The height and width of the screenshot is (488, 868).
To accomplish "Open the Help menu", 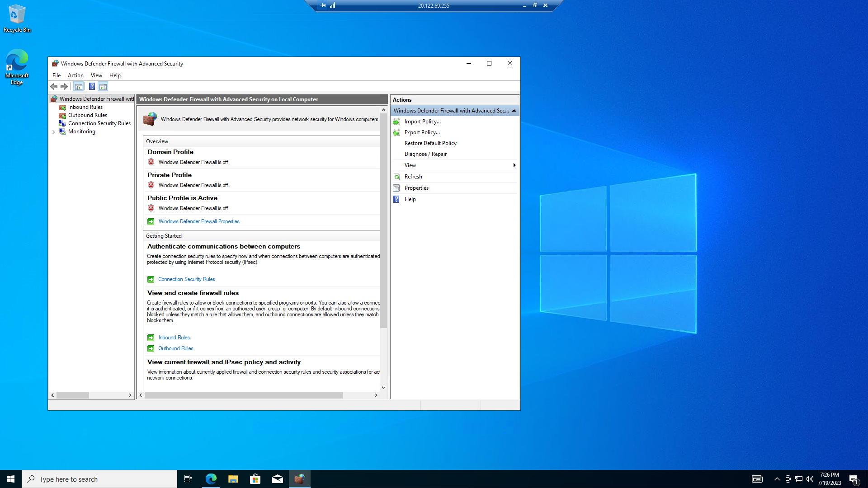I will (x=115, y=75).
